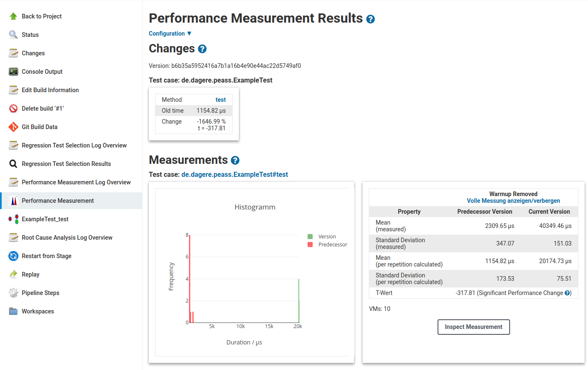Click current version mean 40349.46 µs
Viewport: 588px width, 370px height.
click(555, 226)
